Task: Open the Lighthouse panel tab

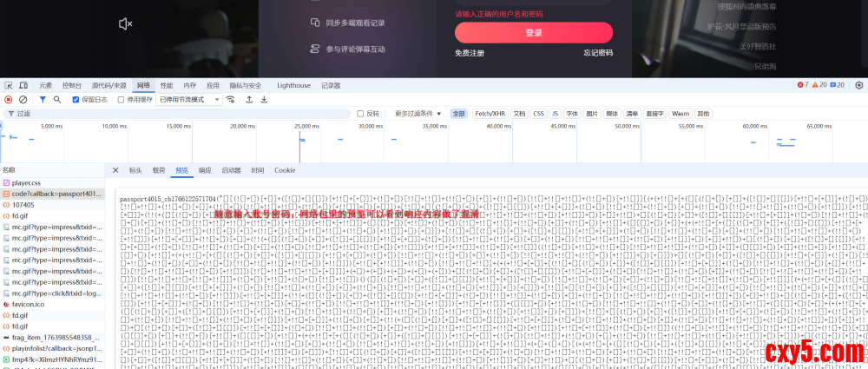Action: pos(293,85)
